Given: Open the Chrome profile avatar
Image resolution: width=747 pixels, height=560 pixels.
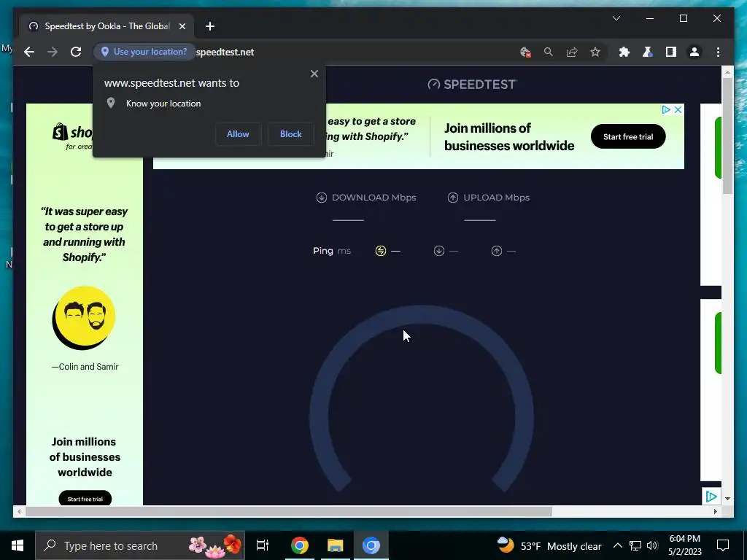Looking at the screenshot, I should pyautogui.click(x=694, y=52).
